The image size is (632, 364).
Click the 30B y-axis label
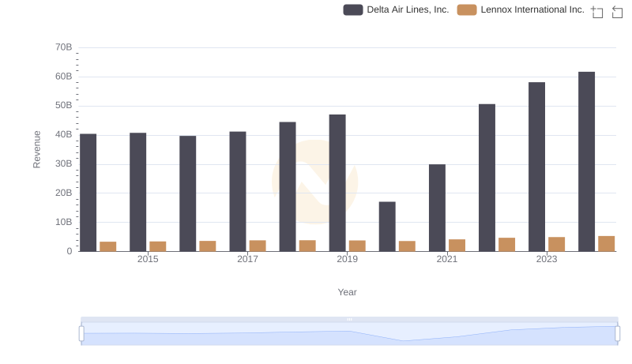[64, 164]
